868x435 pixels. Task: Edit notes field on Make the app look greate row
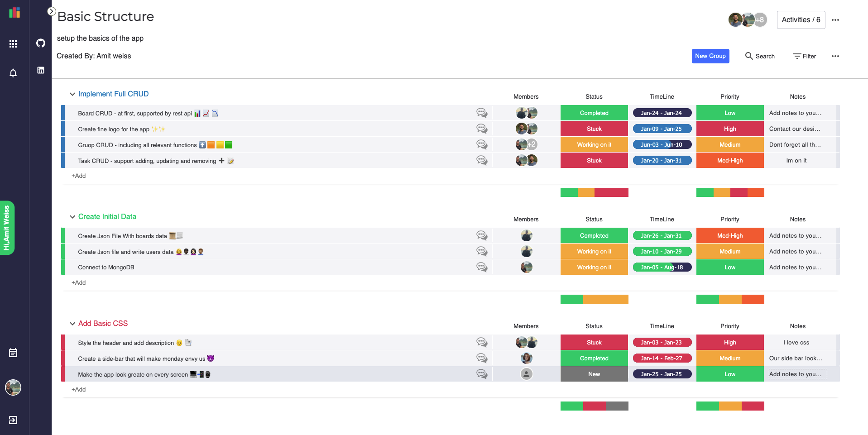(x=797, y=374)
